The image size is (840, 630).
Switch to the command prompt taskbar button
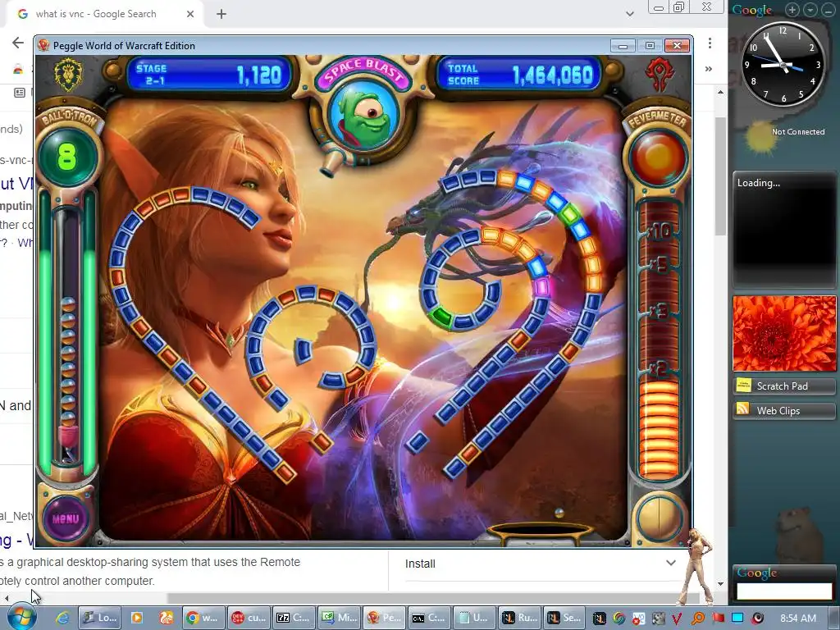coord(428,618)
